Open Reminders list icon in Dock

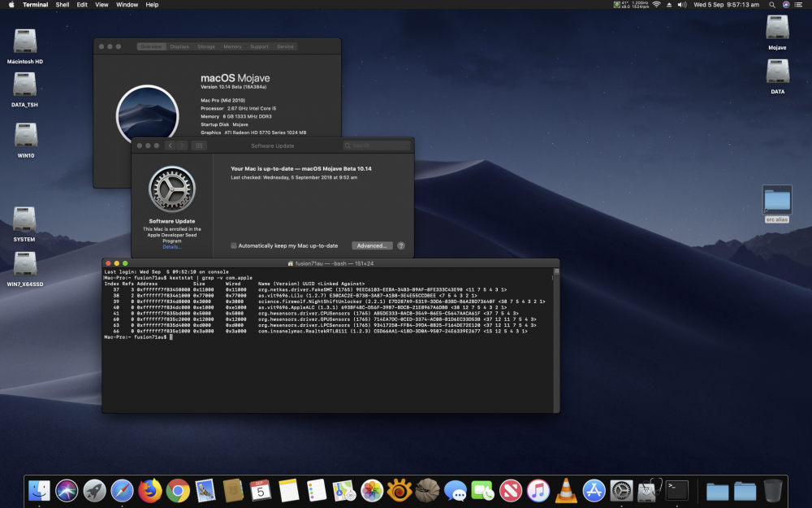[x=316, y=490]
